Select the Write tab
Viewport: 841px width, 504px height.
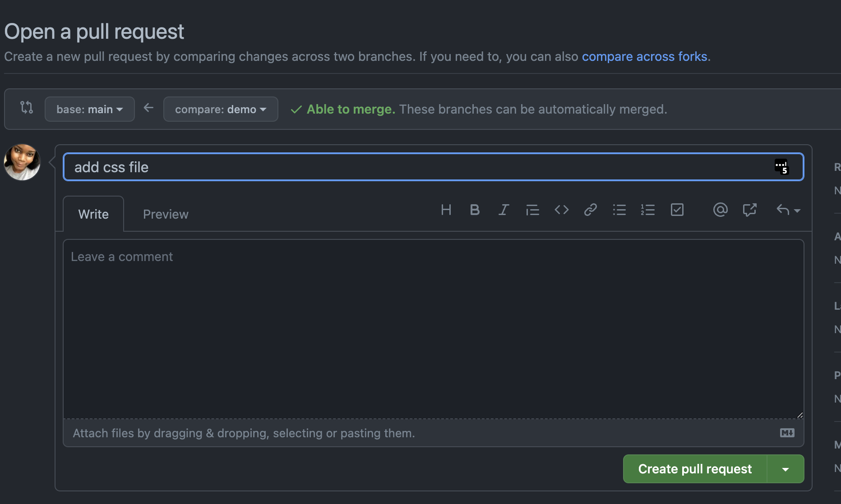pos(93,214)
